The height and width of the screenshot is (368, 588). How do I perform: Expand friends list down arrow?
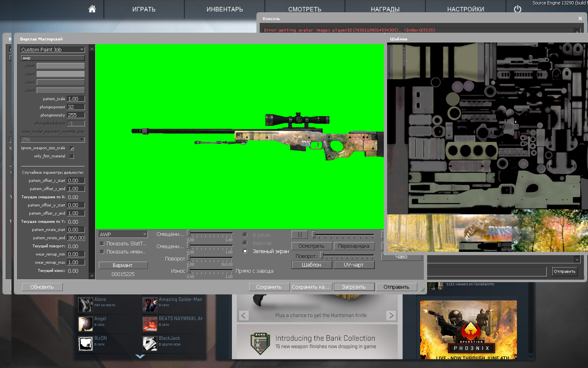click(x=140, y=357)
